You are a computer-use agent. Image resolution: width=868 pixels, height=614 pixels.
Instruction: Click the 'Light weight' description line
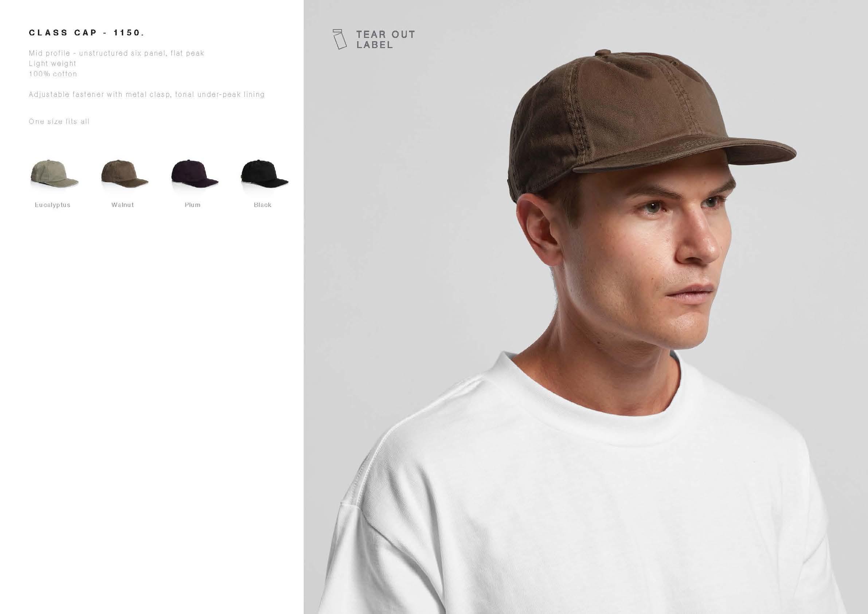pos(52,63)
